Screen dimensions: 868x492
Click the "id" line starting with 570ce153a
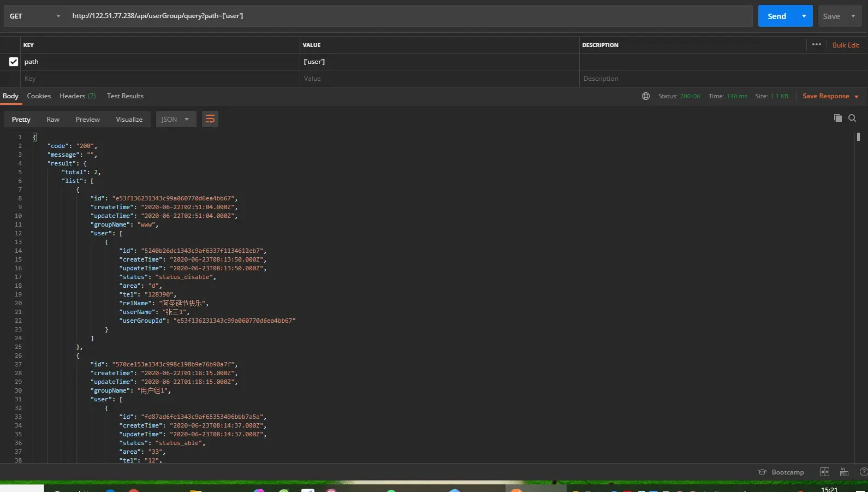coord(164,364)
